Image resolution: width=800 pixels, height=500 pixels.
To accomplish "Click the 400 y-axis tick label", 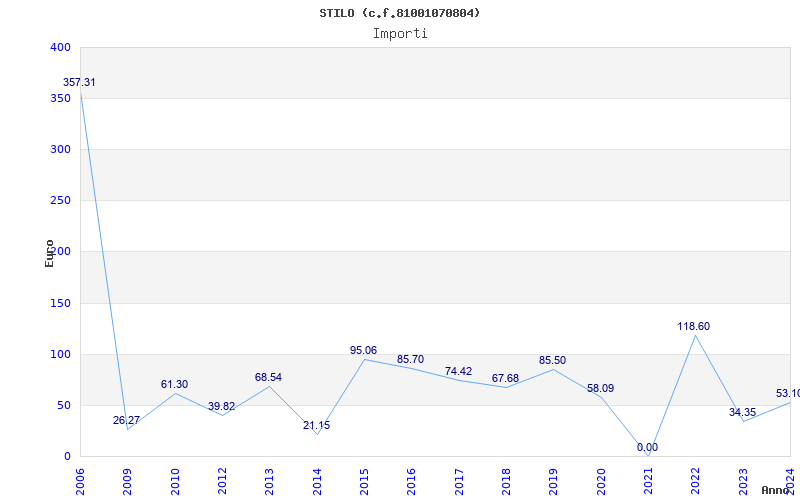I will pos(60,47).
